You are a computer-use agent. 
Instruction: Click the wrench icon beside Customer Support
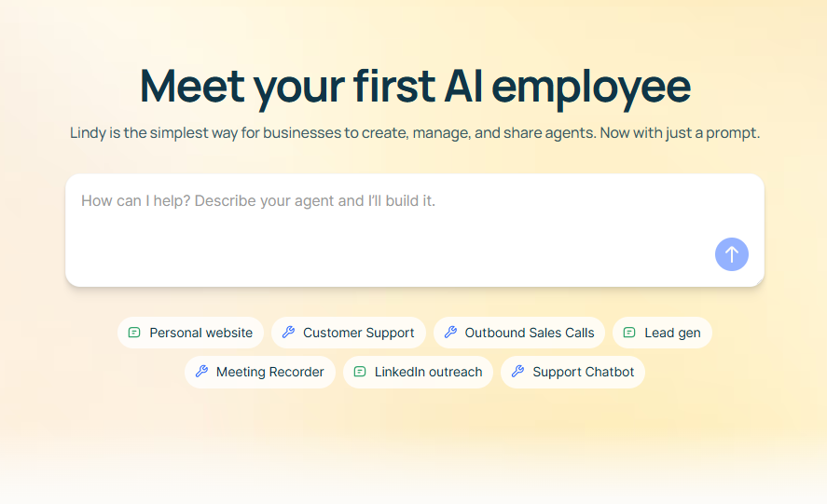288,333
